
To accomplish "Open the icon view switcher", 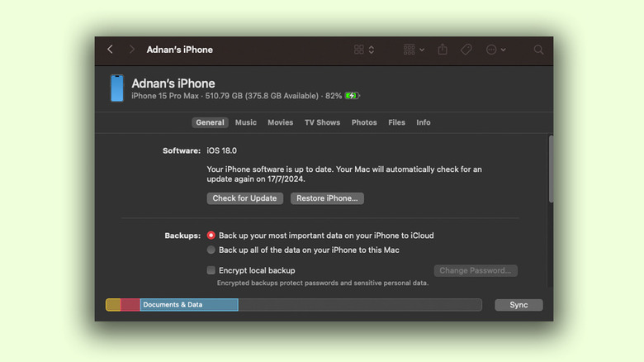I will [x=363, y=50].
